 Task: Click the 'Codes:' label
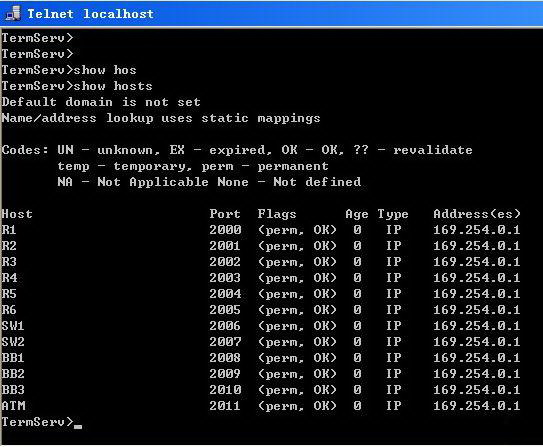click(x=25, y=150)
